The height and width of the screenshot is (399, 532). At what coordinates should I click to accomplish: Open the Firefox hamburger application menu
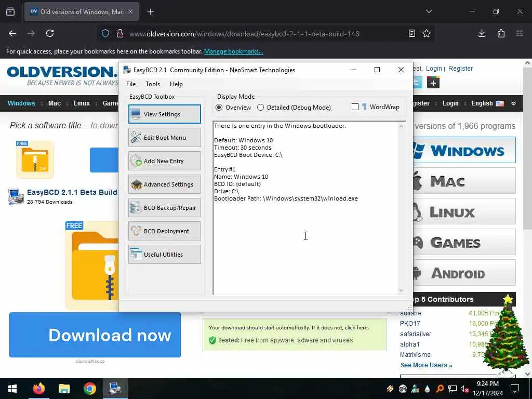tap(520, 33)
